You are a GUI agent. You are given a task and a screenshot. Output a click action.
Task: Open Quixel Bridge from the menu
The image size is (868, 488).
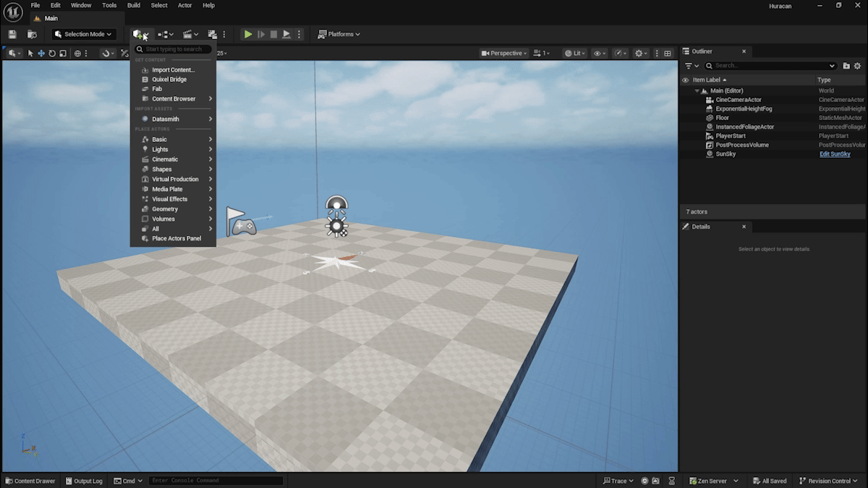tap(169, 80)
